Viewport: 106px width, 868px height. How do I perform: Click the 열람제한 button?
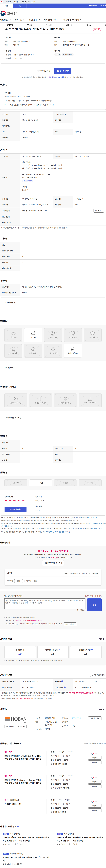(x=21, y=726)
